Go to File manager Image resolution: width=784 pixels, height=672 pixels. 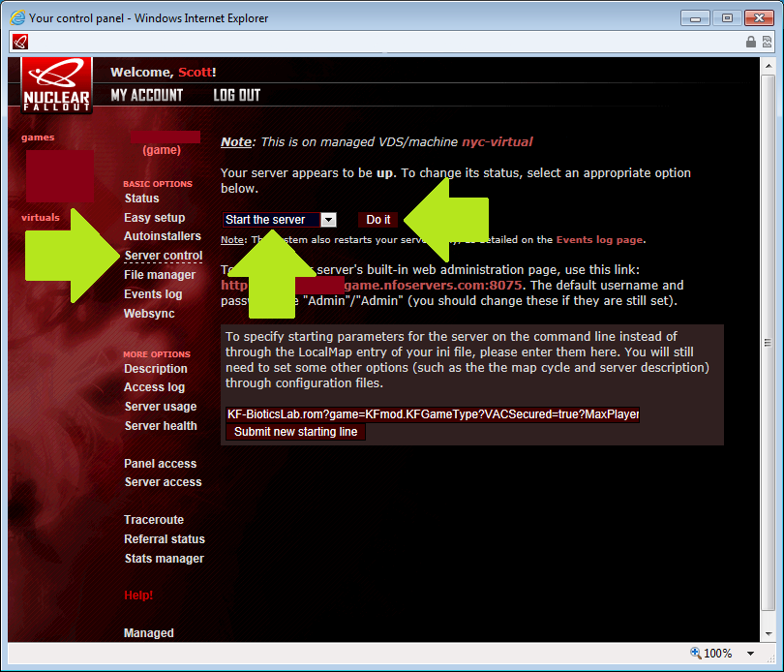click(x=160, y=275)
